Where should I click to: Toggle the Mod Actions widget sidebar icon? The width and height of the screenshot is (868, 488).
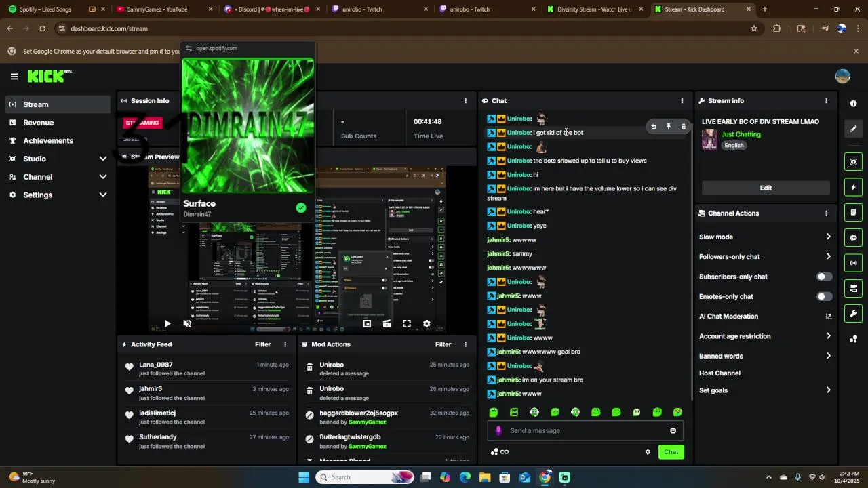(854, 212)
